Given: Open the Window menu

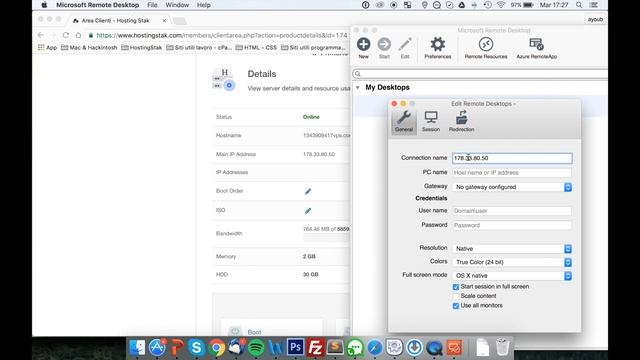Looking at the screenshot, I should [177, 5].
